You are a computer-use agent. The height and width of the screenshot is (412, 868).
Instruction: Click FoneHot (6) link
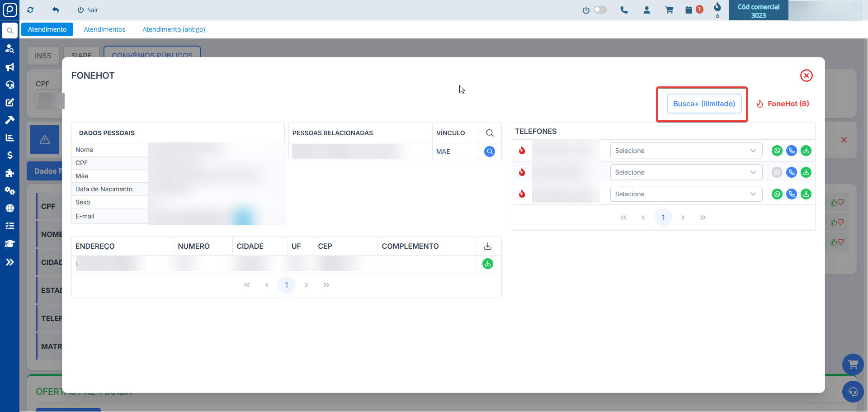tap(783, 104)
